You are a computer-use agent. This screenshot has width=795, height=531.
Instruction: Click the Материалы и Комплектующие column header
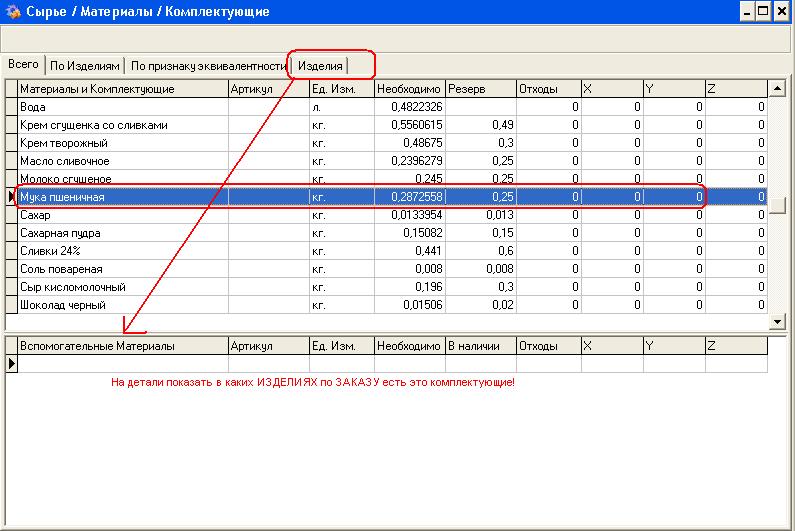pos(123,89)
